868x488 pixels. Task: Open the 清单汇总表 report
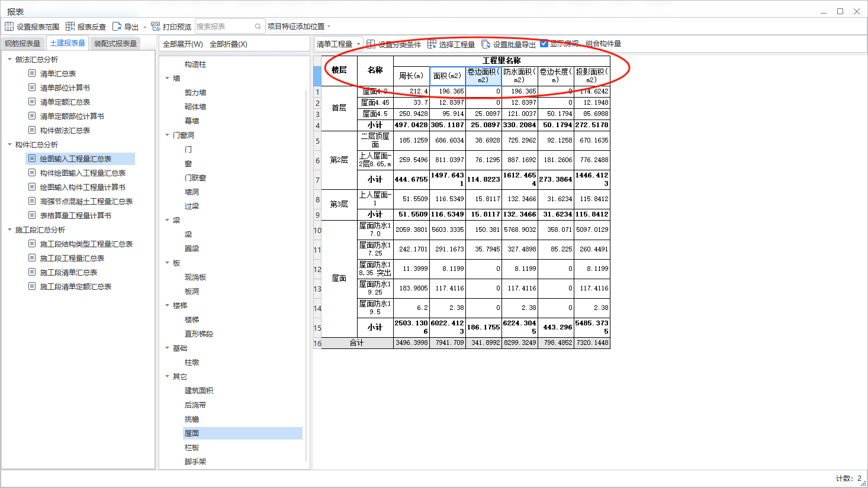(x=58, y=73)
